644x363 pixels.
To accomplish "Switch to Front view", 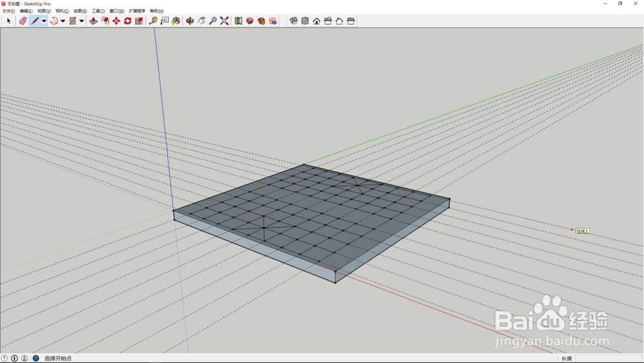I will pos(316,21).
